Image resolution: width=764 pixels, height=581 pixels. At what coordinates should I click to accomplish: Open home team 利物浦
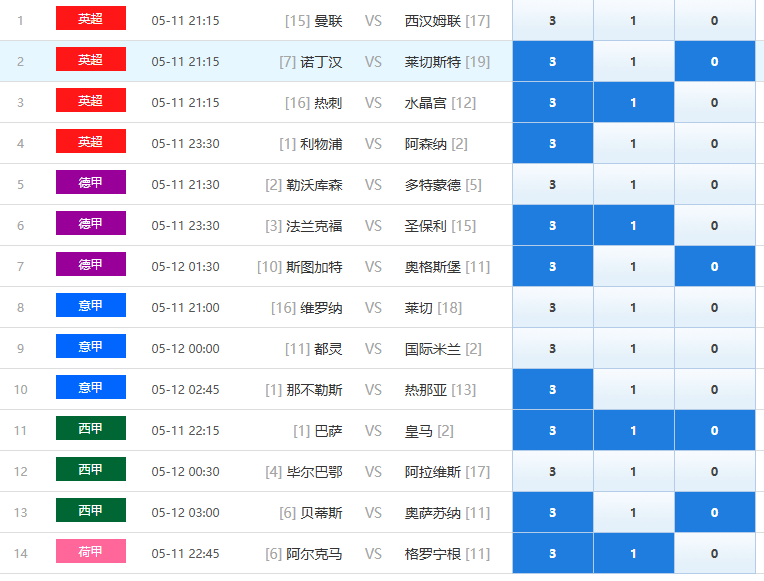[x=321, y=144]
